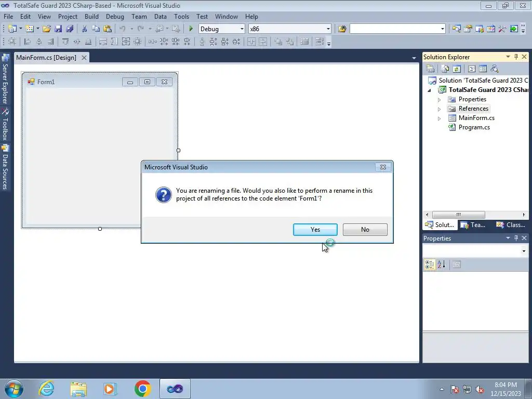Click the Align Bottoms layout icon

pyautogui.click(x=88, y=42)
